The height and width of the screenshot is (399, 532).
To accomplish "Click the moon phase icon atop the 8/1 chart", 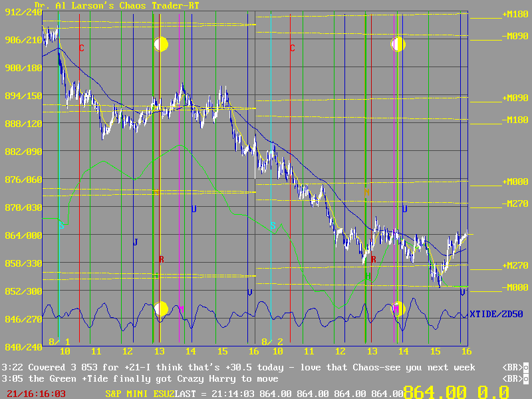I will pos(161,45).
